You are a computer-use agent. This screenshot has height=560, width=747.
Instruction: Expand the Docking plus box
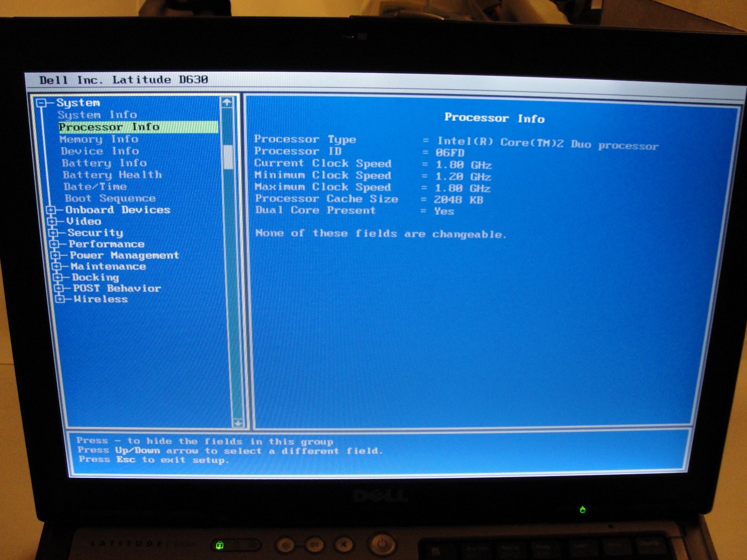point(58,278)
